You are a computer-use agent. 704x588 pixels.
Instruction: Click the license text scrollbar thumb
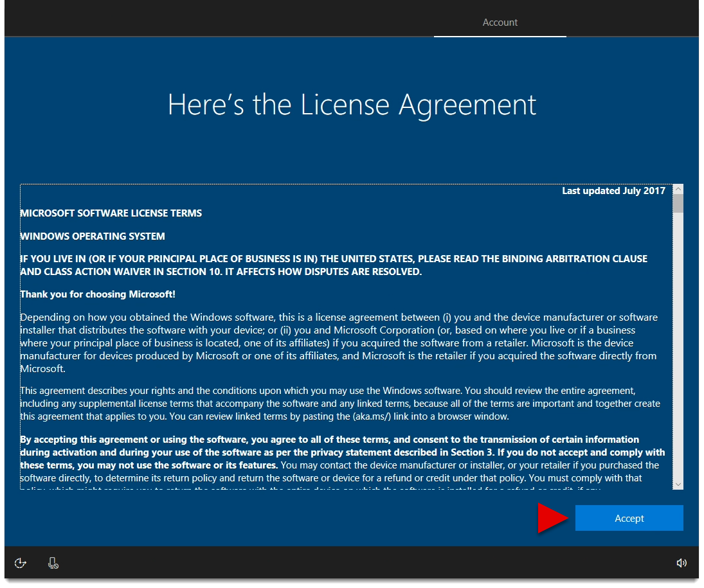click(678, 203)
